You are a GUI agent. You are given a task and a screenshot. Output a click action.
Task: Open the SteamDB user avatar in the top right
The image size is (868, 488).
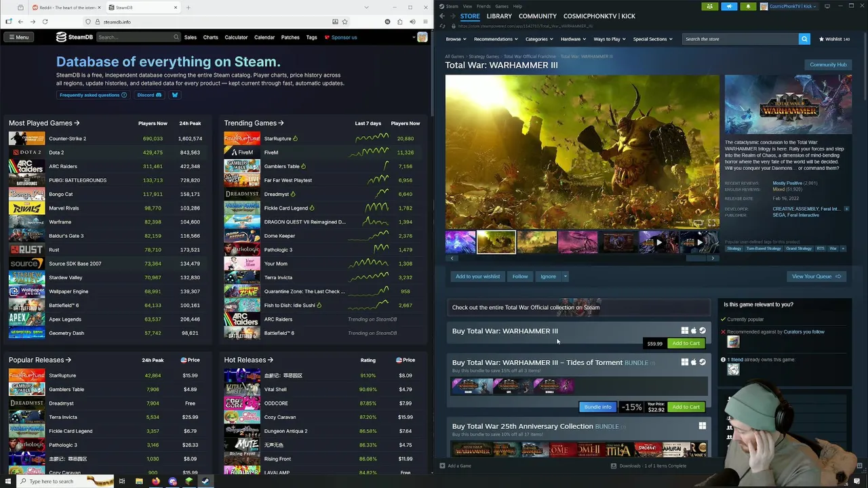(x=422, y=37)
